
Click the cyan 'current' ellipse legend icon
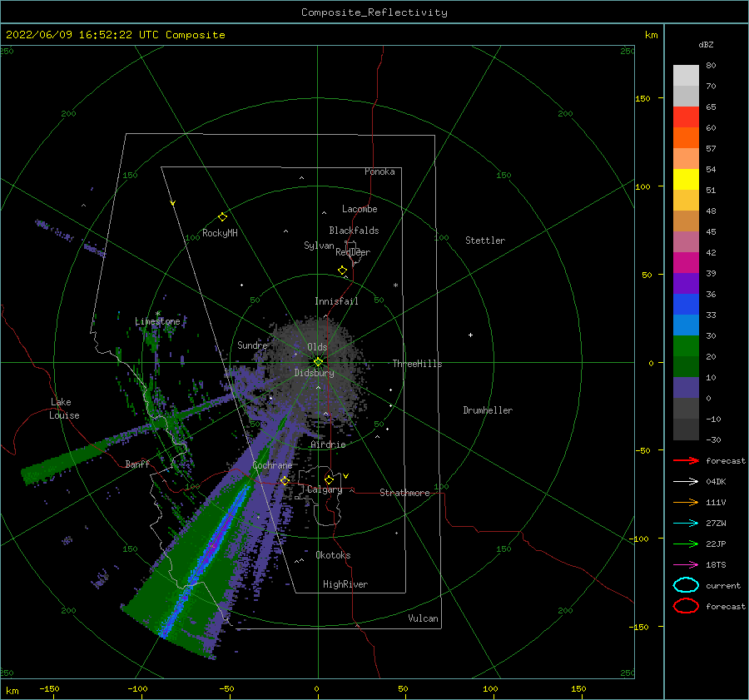[x=686, y=585]
